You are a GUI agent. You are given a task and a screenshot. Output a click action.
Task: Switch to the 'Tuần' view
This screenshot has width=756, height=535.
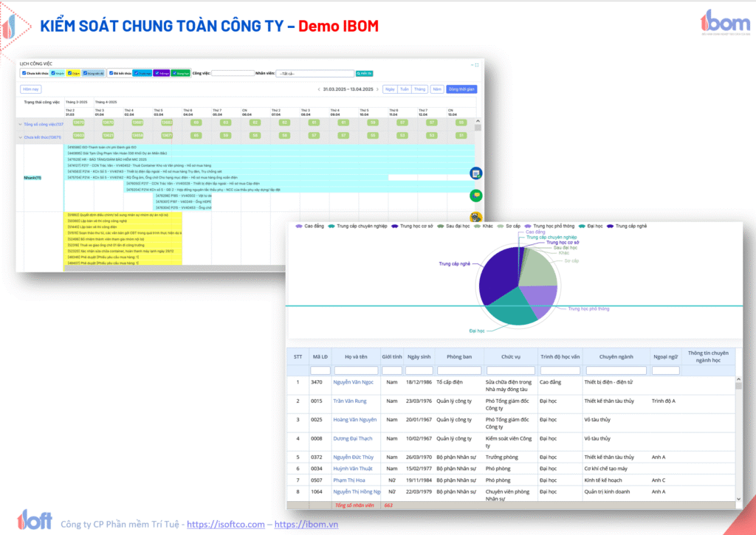[x=404, y=89]
